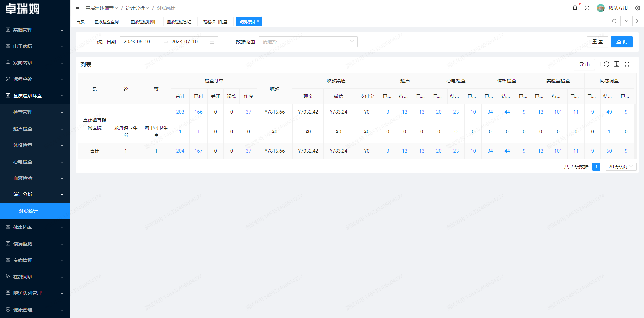This screenshot has width=644, height=318.
Task: Click the 查询 button
Action: pos(622,42)
